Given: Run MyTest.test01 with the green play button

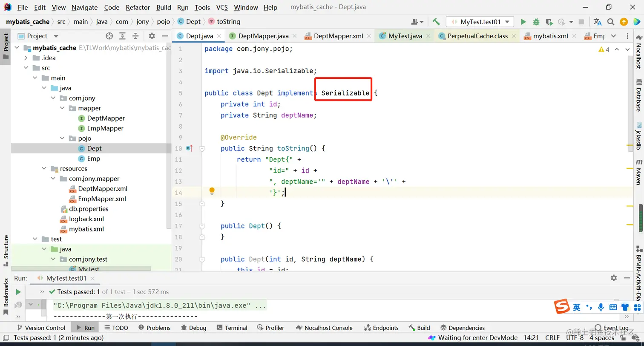Looking at the screenshot, I should (523, 22).
